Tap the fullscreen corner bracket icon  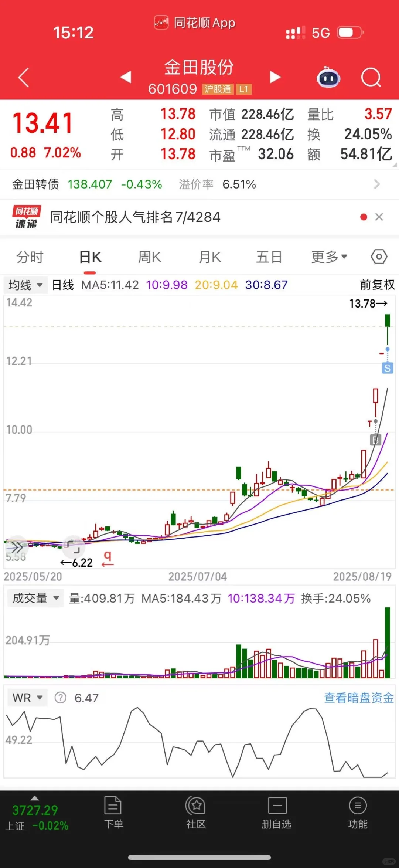(x=74, y=547)
